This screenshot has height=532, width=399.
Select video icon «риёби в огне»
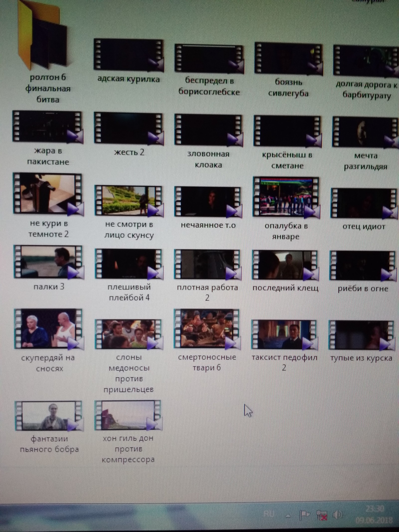363,266
